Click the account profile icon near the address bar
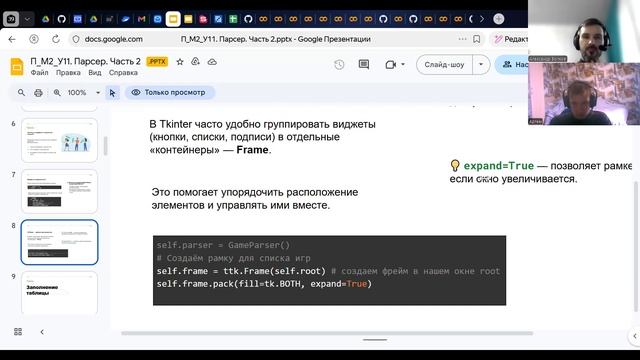 34,39
